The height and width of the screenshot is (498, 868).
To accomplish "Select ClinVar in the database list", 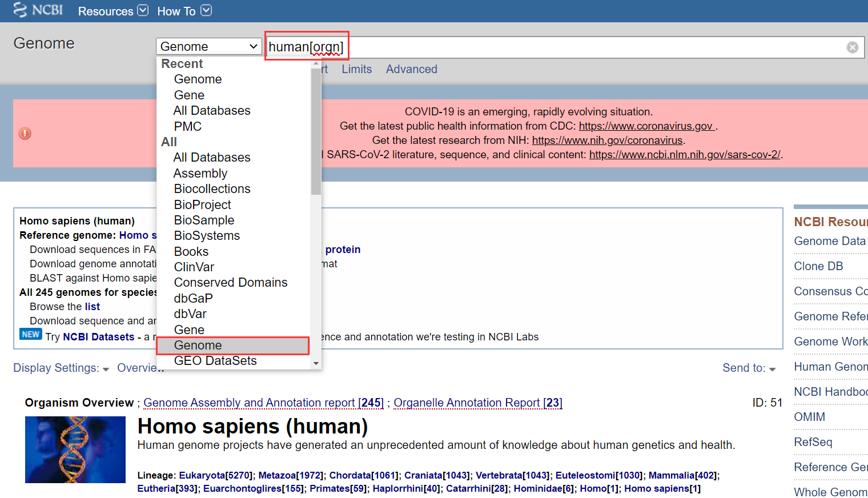I will [194, 267].
